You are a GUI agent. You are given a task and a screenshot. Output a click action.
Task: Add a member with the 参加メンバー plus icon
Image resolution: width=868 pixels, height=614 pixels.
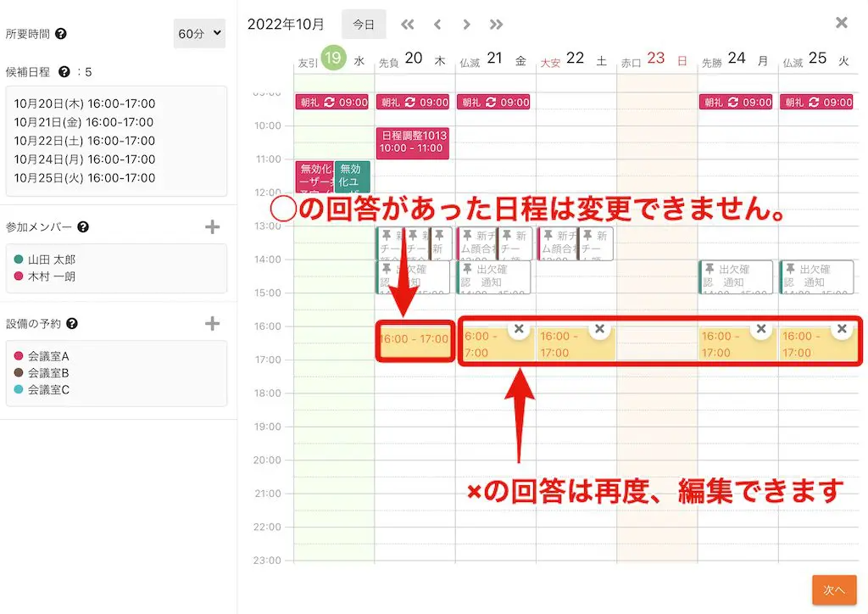coord(212,227)
